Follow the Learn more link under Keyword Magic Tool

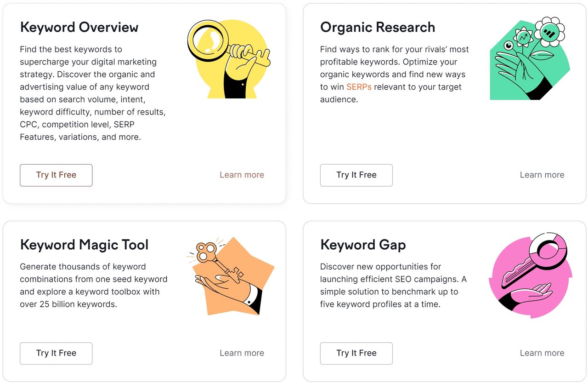point(242,353)
